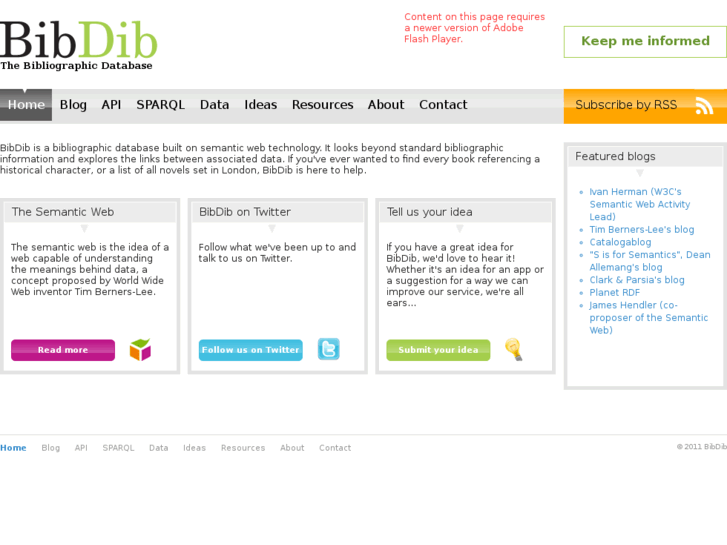This screenshot has height=545, width=727.
Task: Click the RSS feed icon
Action: (x=704, y=106)
